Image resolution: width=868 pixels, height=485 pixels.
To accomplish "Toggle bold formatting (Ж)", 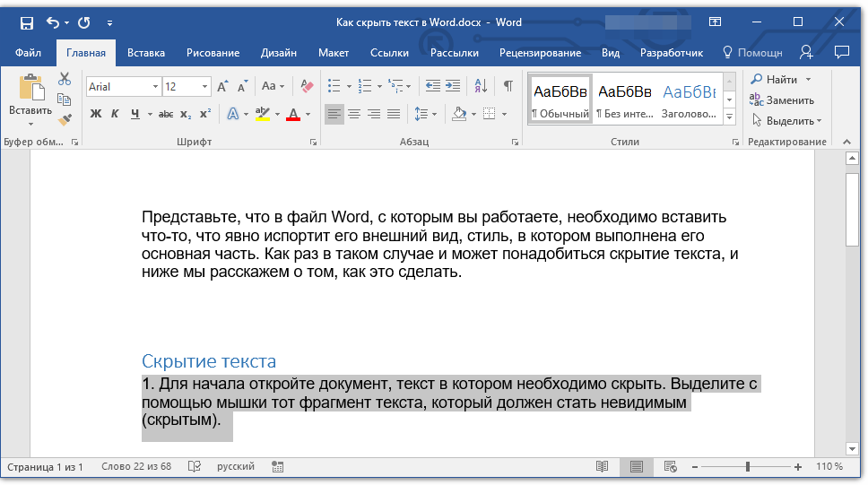I will [96, 114].
